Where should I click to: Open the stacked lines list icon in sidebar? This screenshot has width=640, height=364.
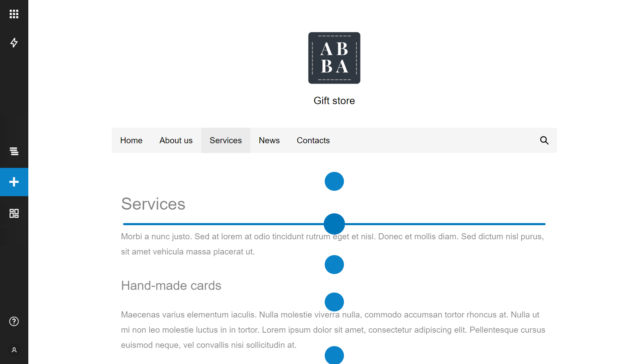point(14,151)
